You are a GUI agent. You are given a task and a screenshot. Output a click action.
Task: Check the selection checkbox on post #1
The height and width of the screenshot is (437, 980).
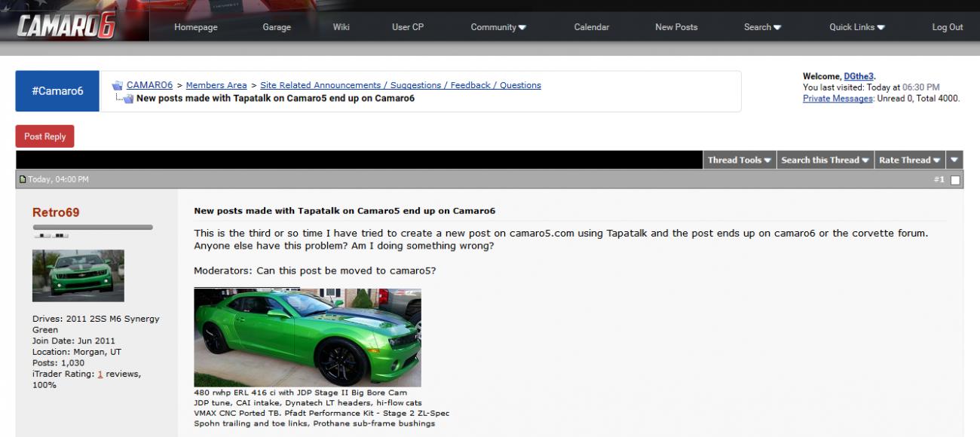point(956,179)
